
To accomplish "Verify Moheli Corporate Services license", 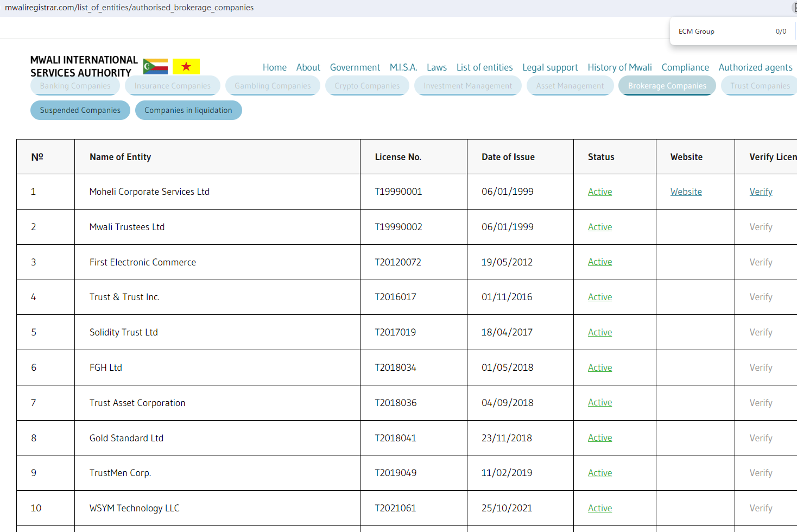I will (x=761, y=192).
